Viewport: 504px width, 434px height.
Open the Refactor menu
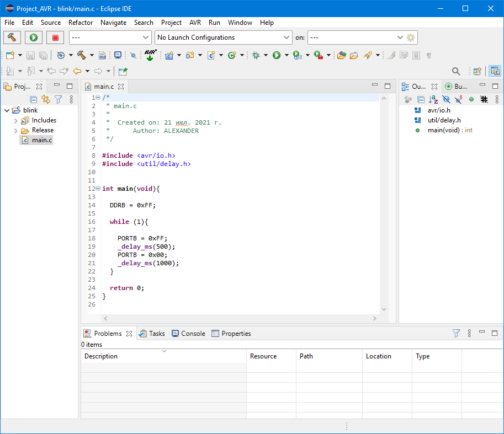81,23
